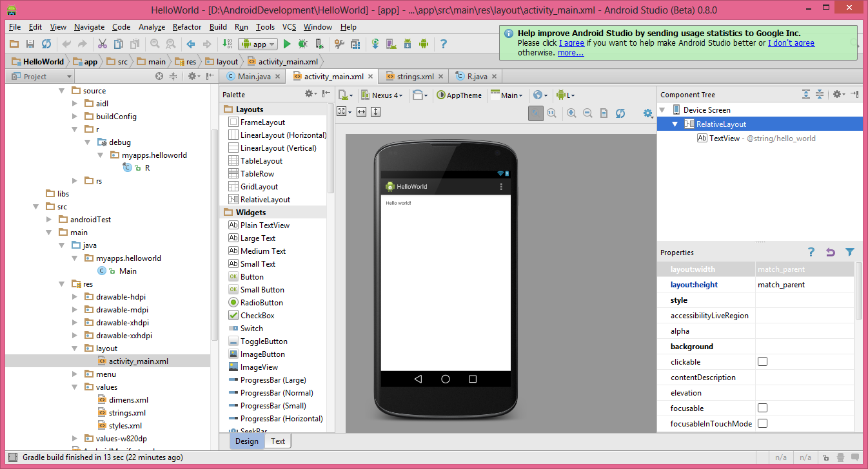Screen dimensions: 868x469
Task: Click the filter icon in Properties panel
Action: 850,252
